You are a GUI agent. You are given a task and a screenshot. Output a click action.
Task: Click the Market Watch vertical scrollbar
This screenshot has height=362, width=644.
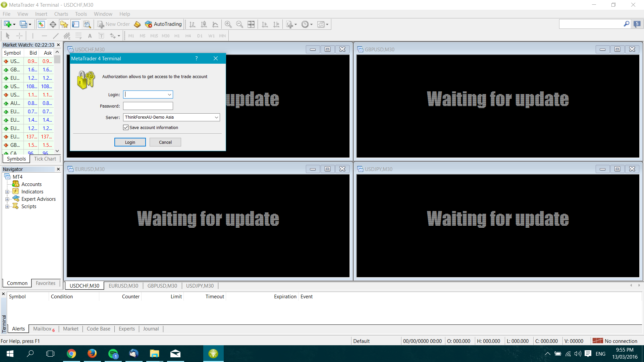click(x=57, y=101)
